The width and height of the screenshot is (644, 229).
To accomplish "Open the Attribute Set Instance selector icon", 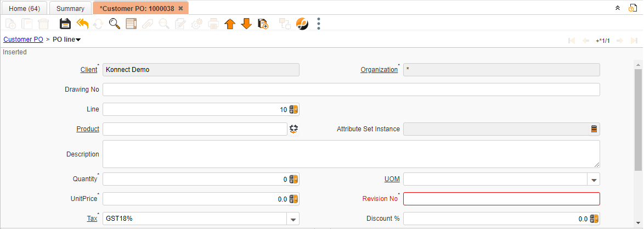I will pyautogui.click(x=594, y=129).
